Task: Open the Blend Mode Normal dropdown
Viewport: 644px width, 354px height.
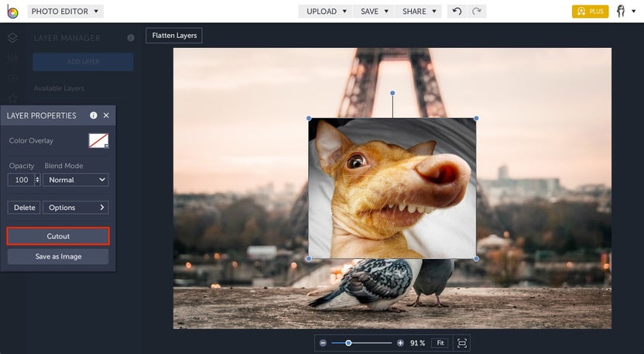Action: tap(76, 180)
